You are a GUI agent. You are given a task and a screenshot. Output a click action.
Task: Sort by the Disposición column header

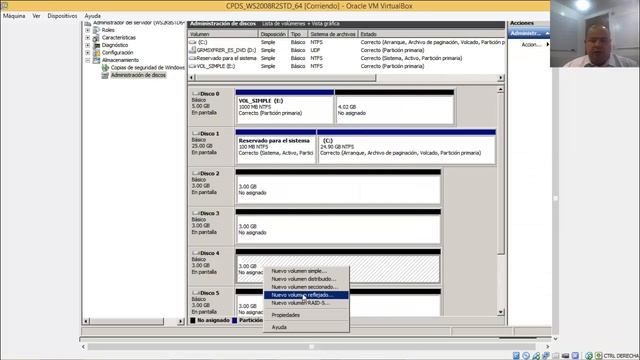point(273,34)
